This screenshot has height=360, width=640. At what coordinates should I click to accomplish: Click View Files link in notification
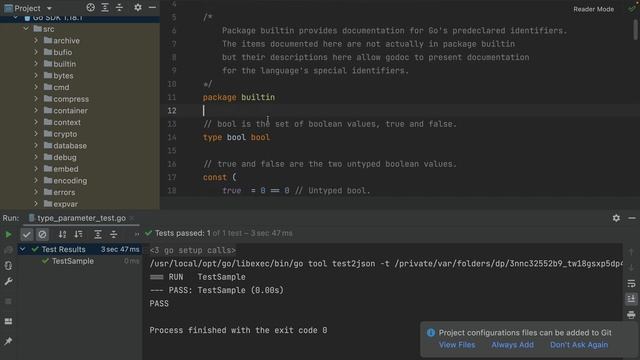[457, 345]
